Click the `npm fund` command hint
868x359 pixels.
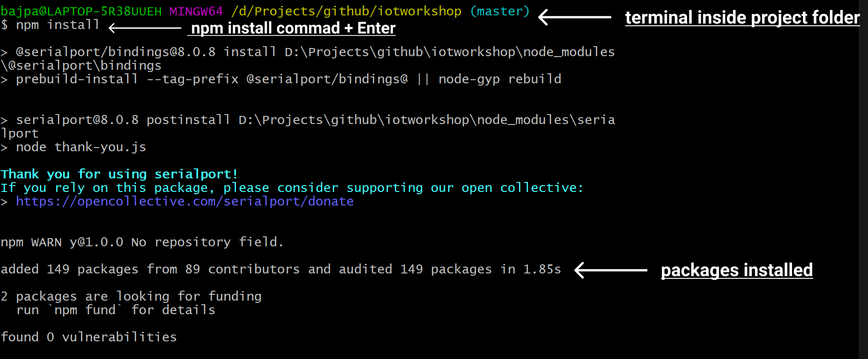coord(85,310)
